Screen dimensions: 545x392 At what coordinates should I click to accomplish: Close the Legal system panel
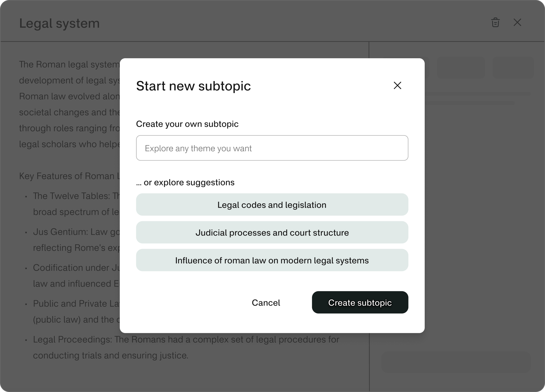pyautogui.click(x=517, y=23)
